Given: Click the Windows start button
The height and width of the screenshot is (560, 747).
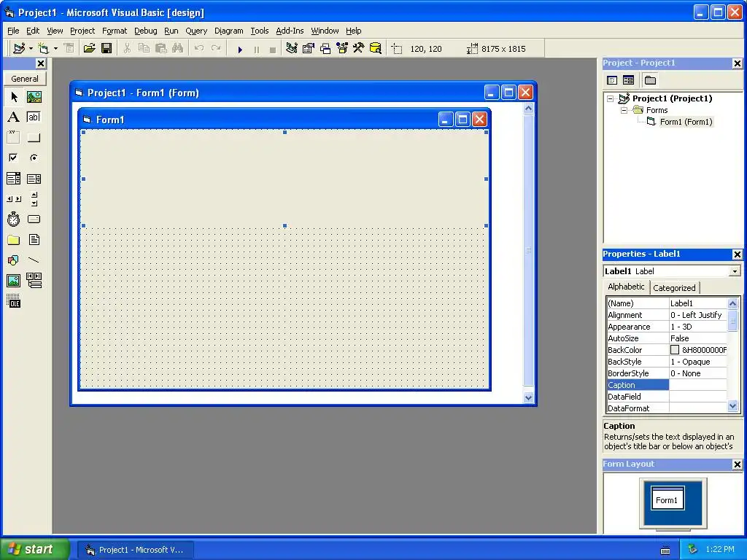Looking at the screenshot, I should point(34,550).
